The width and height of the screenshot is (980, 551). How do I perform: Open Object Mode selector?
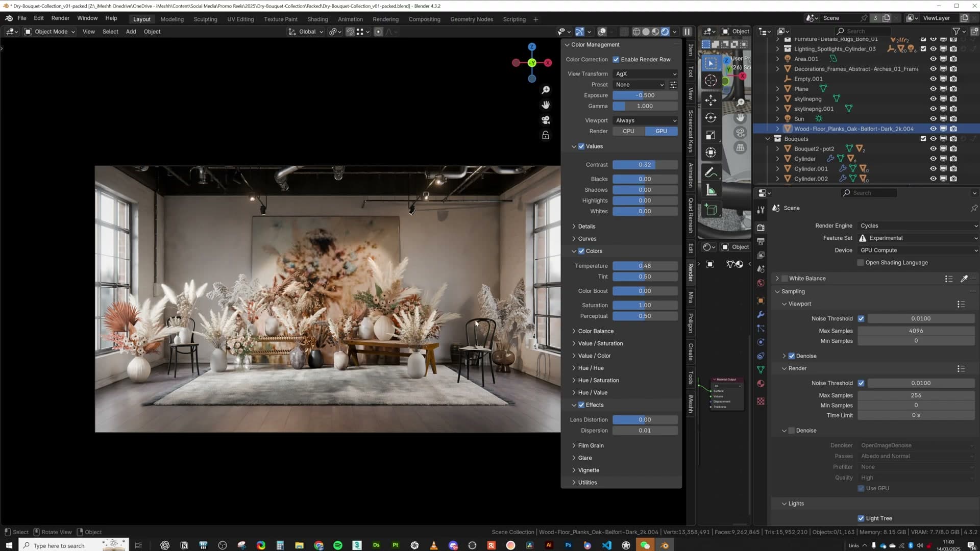[50, 32]
